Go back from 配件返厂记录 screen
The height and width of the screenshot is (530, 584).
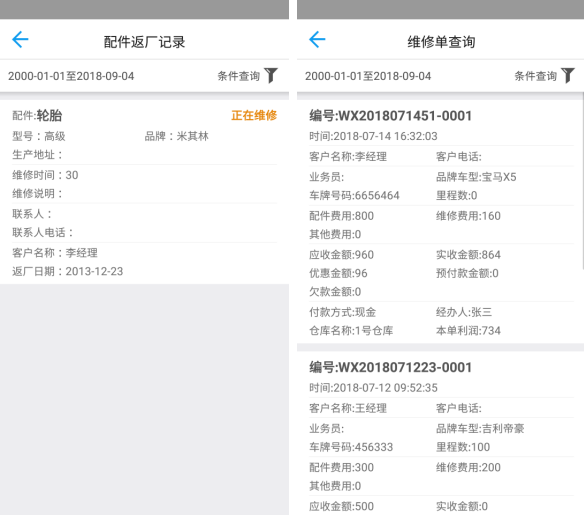click(x=20, y=39)
